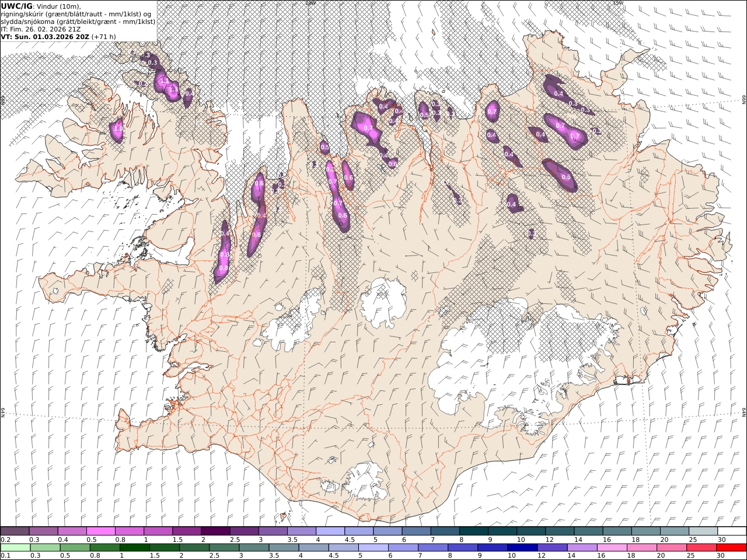Click the lightest green 0.1–0.3 rain swatch
The width and height of the screenshot is (747, 560).
[x=16, y=548]
